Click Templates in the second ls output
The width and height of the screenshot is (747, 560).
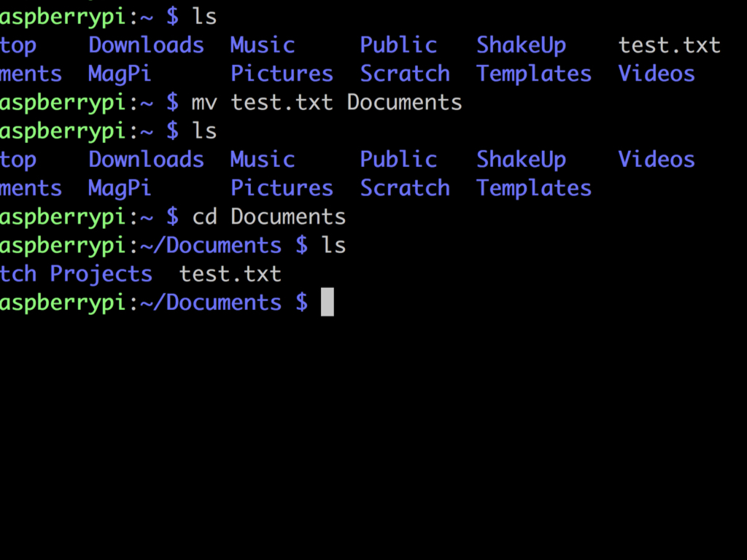pos(534,189)
